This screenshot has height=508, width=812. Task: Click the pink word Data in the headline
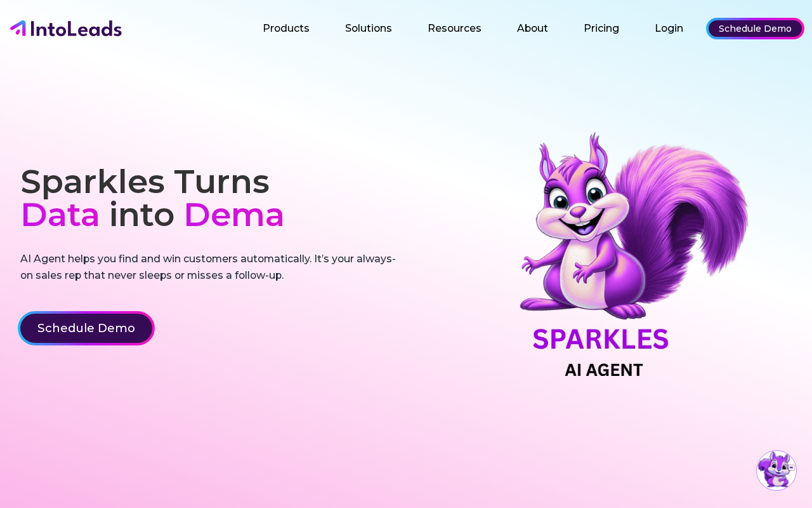coord(60,215)
